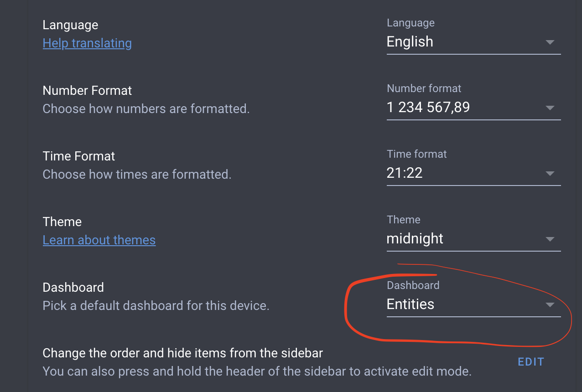Click the Number Format setting title
The height and width of the screenshot is (392, 582).
[87, 90]
